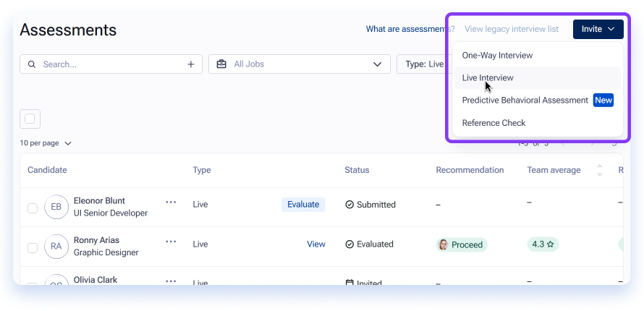Click the plus icon in search box
Viewport: 644px width, 311px height.
coord(191,64)
